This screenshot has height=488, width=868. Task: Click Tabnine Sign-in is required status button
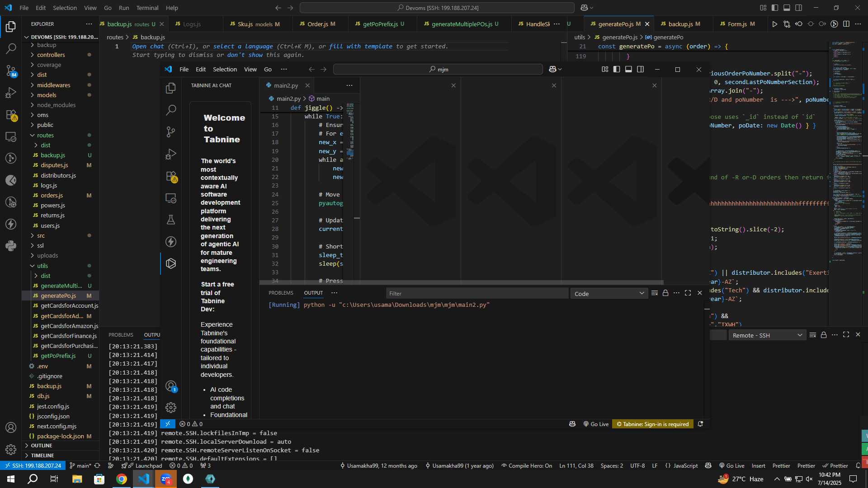[652, 424]
